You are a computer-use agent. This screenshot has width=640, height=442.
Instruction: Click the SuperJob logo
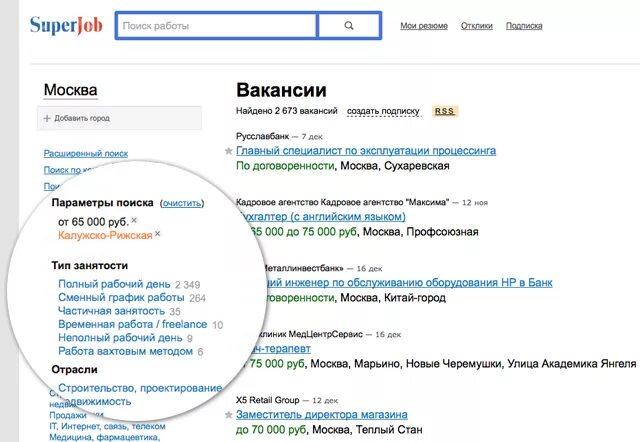(x=66, y=25)
